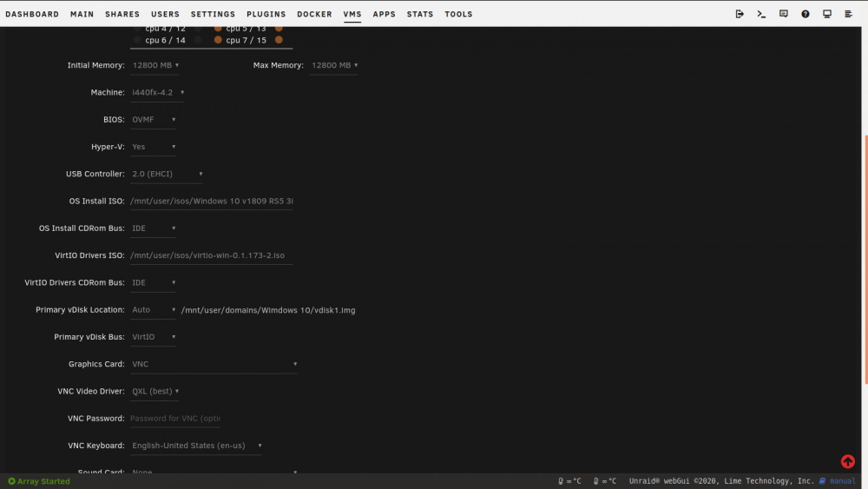Select the VMS tab
The image size is (868, 489).
[352, 14]
